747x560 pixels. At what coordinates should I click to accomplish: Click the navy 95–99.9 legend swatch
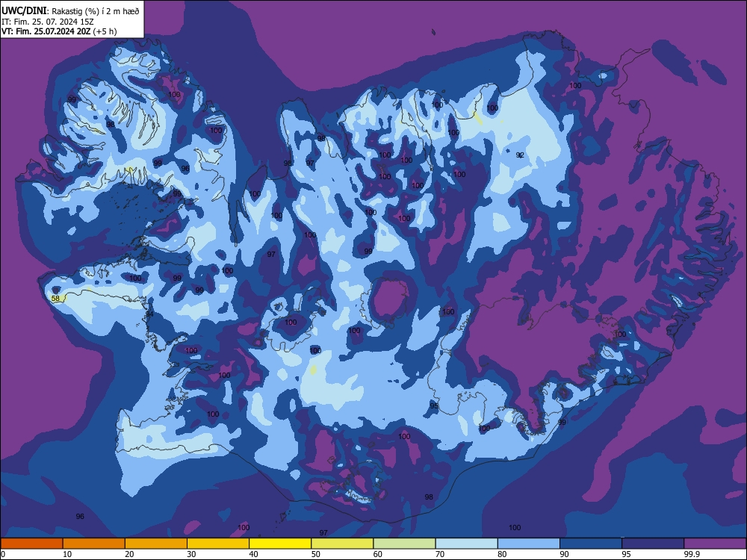(x=653, y=544)
